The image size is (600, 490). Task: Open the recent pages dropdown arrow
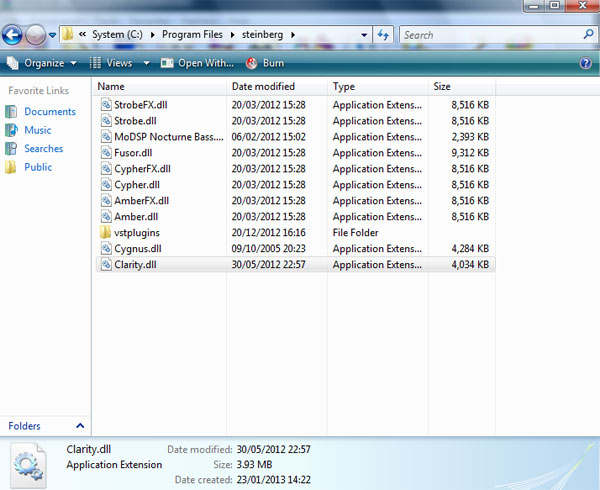(x=52, y=35)
